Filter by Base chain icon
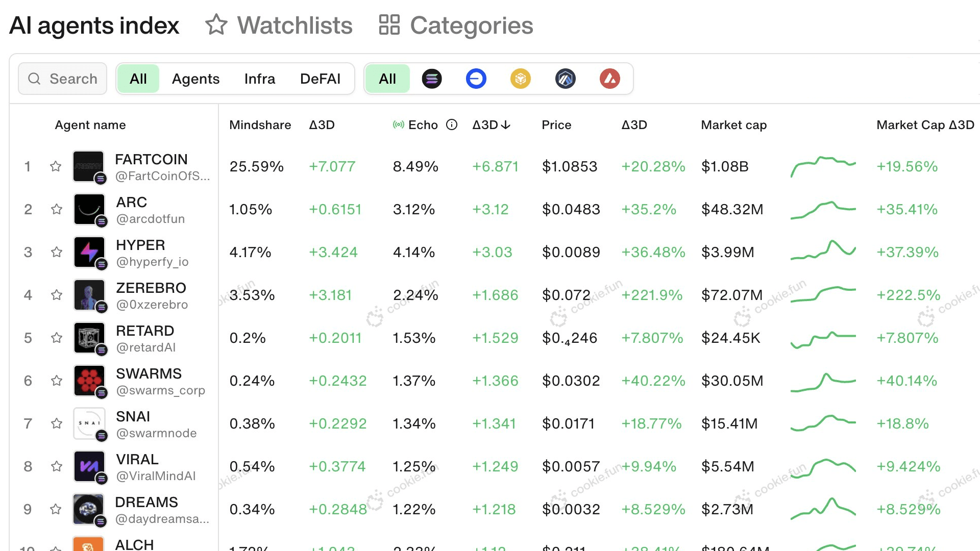980x551 pixels. click(x=476, y=79)
